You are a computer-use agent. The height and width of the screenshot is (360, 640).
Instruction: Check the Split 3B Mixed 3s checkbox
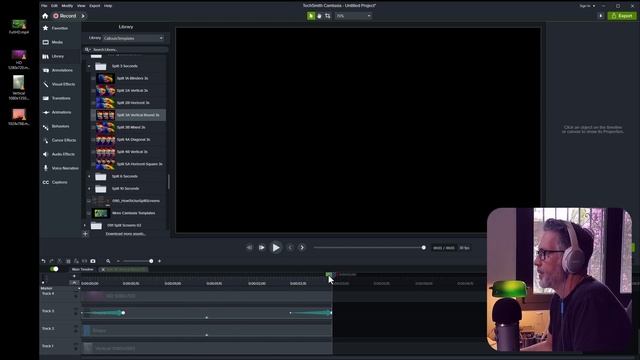click(93, 127)
